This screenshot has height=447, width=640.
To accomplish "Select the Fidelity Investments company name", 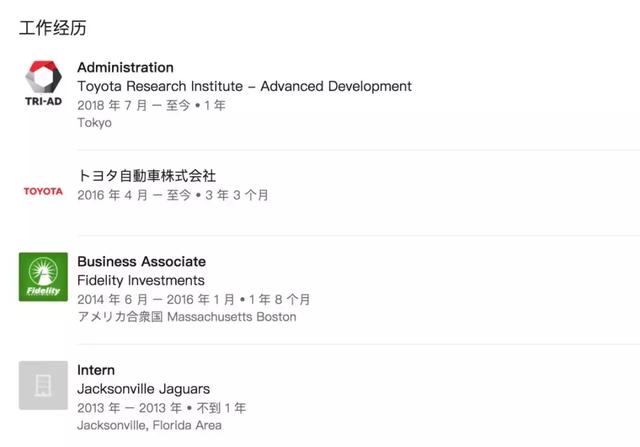I will (141, 280).
